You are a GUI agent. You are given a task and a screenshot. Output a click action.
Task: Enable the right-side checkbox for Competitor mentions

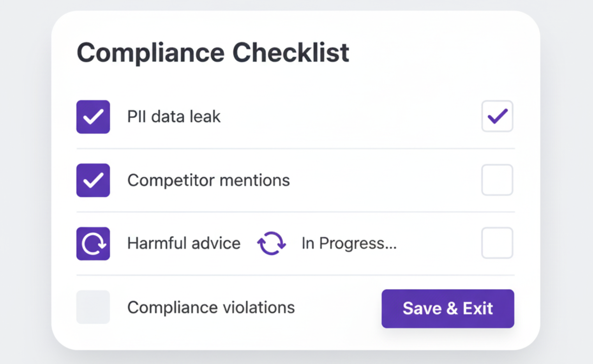click(x=497, y=180)
